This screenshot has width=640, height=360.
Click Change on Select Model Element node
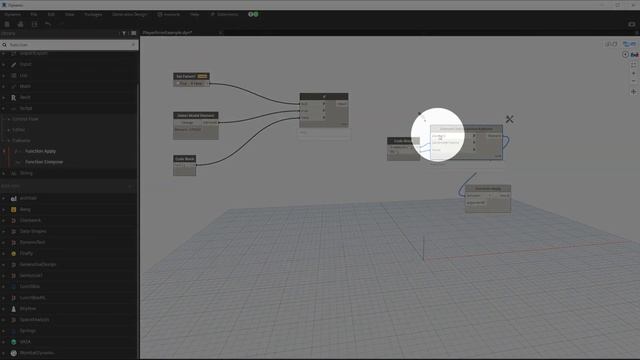[187, 122]
